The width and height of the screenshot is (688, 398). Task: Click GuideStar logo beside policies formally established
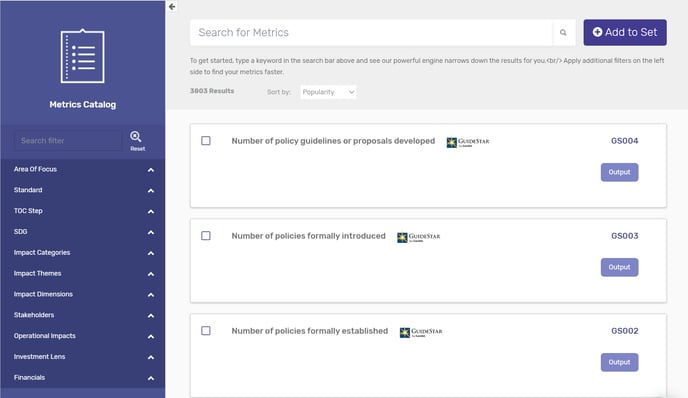(421, 332)
